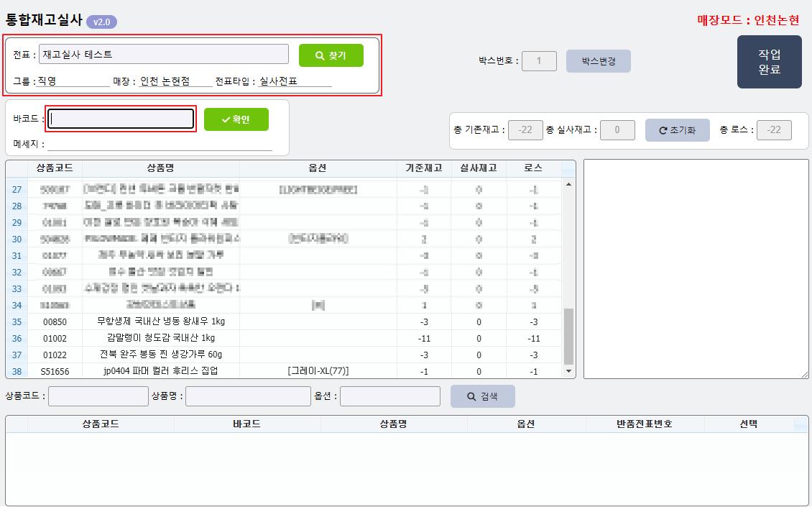
Task: Click the 상품명 search input field
Action: (x=247, y=396)
